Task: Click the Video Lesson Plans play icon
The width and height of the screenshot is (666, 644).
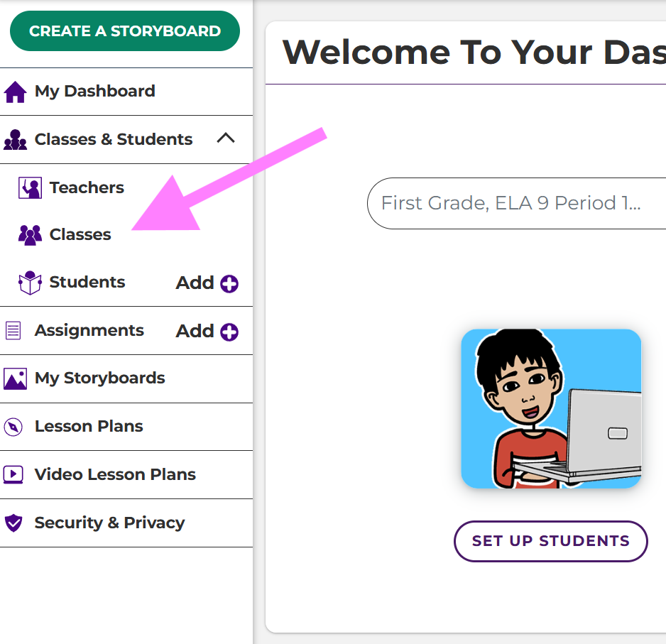Action: [13, 474]
